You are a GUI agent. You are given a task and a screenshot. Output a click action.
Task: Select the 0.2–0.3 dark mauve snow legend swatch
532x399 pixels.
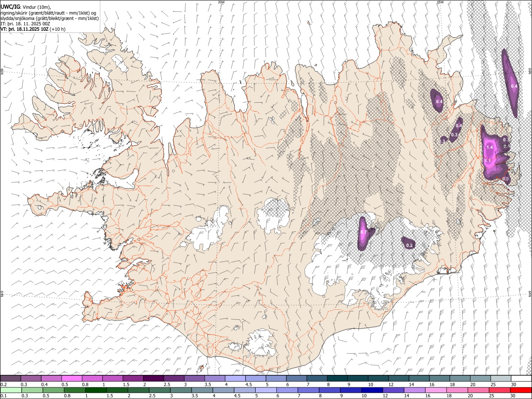tap(10, 379)
